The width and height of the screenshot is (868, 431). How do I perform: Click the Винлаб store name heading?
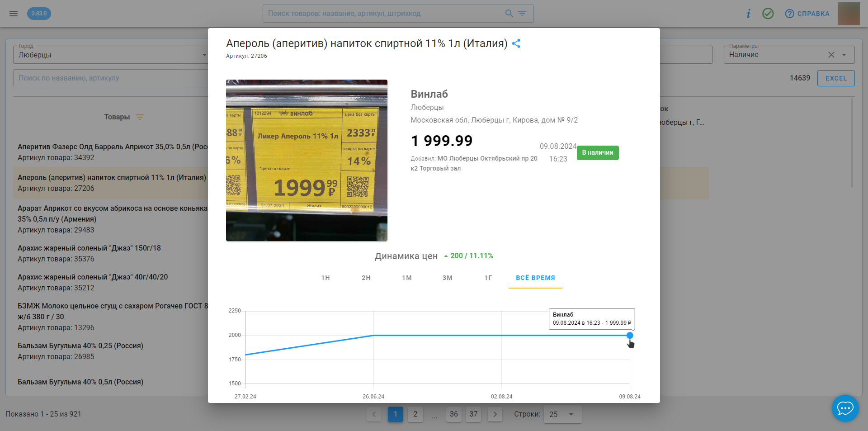point(429,94)
